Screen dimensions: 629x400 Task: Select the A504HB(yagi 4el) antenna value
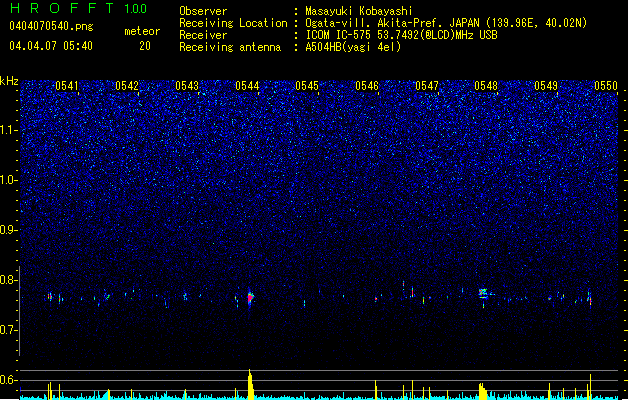(x=353, y=47)
